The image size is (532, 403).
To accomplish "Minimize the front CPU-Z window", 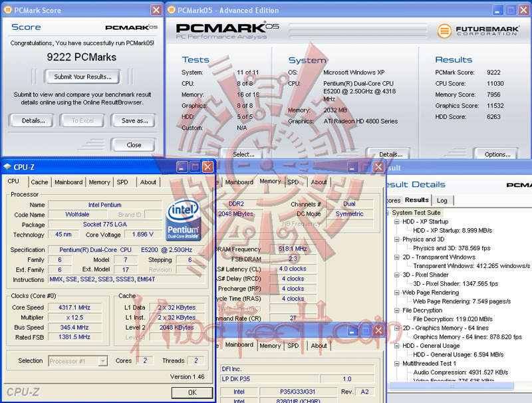I will tap(182, 167).
